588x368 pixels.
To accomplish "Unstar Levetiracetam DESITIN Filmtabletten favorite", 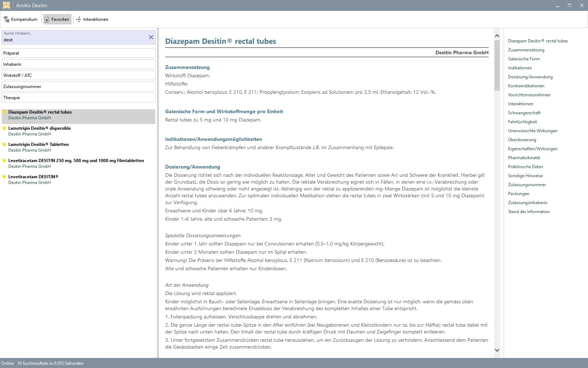I will pos(4,160).
